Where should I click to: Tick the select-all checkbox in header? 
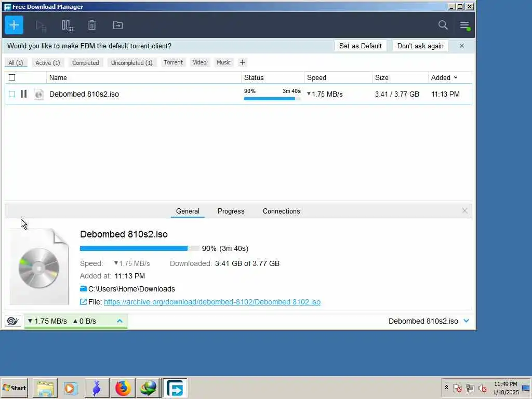point(12,77)
